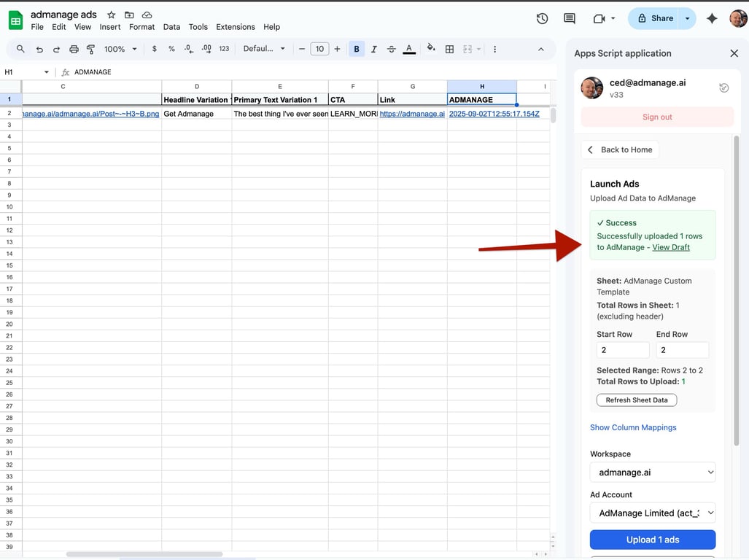Print the spreadsheet
The height and width of the screenshot is (560, 749).
click(74, 49)
